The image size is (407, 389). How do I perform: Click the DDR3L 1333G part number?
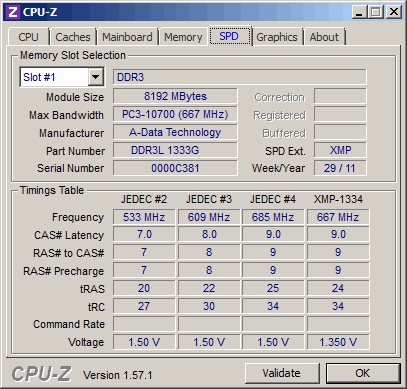tap(175, 150)
